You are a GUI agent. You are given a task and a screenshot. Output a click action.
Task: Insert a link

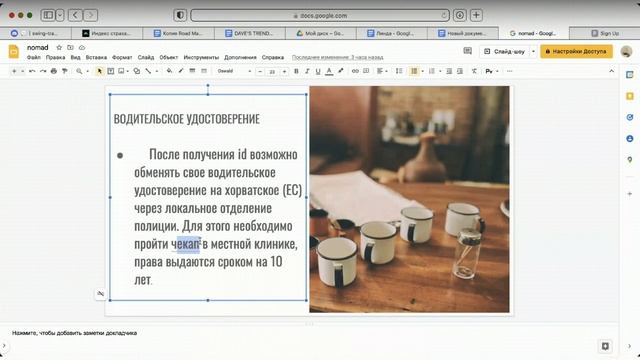click(x=355, y=71)
